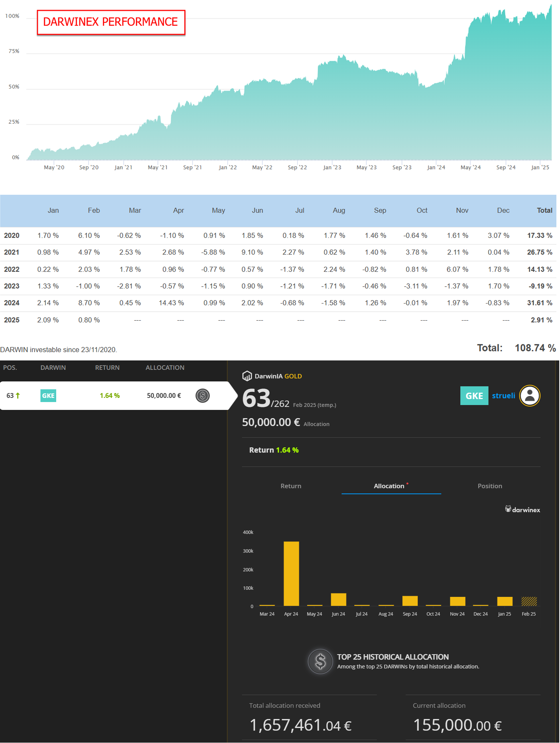The height and width of the screenshot is (743, 560).
Task: Click the "Total: 108.74 %" overall return
Action: click(517, 348)
